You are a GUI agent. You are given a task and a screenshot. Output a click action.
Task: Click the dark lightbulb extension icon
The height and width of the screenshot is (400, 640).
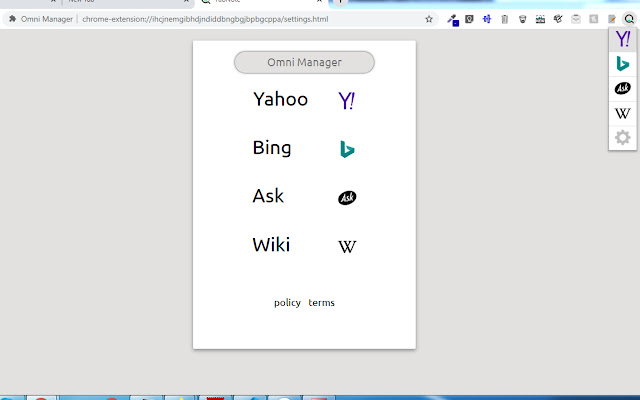tap(469, 19)
